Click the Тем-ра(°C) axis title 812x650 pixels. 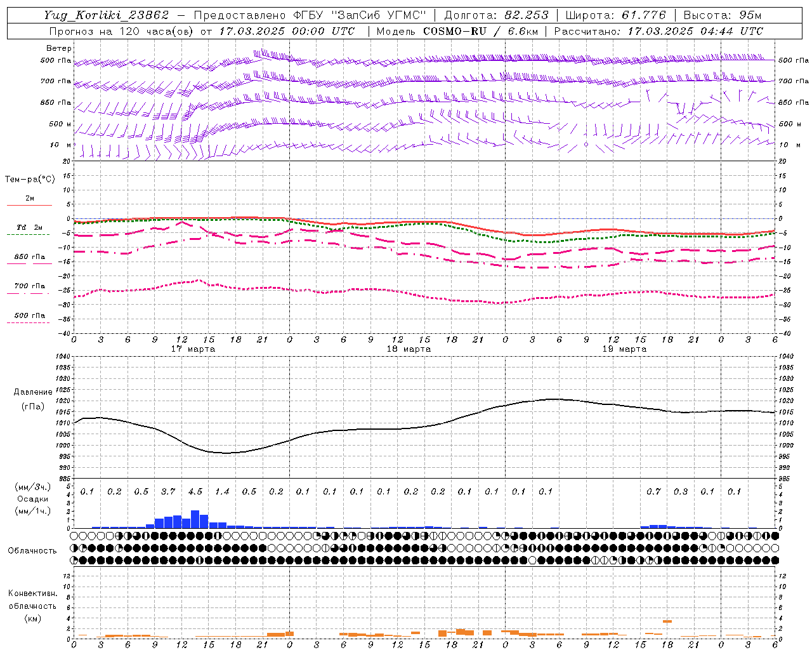[x=30, y=180]
